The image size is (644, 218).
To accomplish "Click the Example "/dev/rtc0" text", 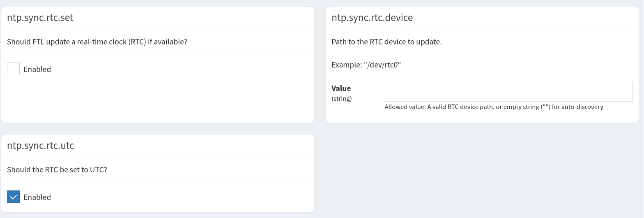I will click(366, 65).
